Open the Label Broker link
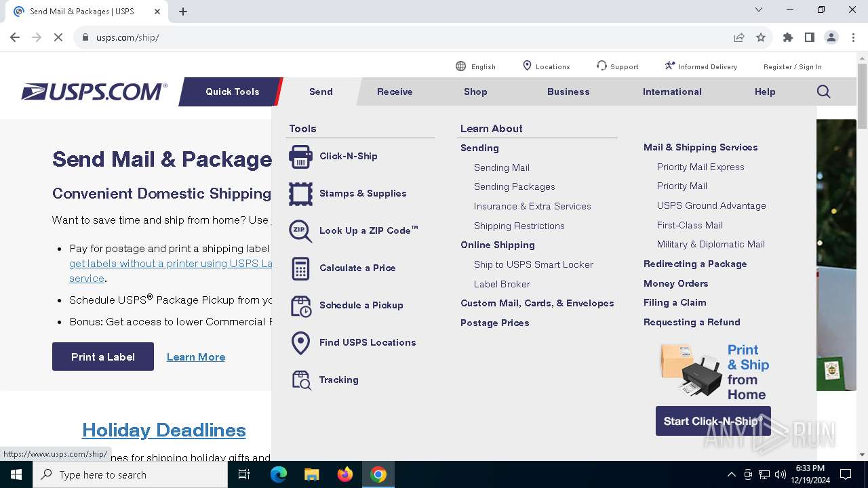 [502, 284]
